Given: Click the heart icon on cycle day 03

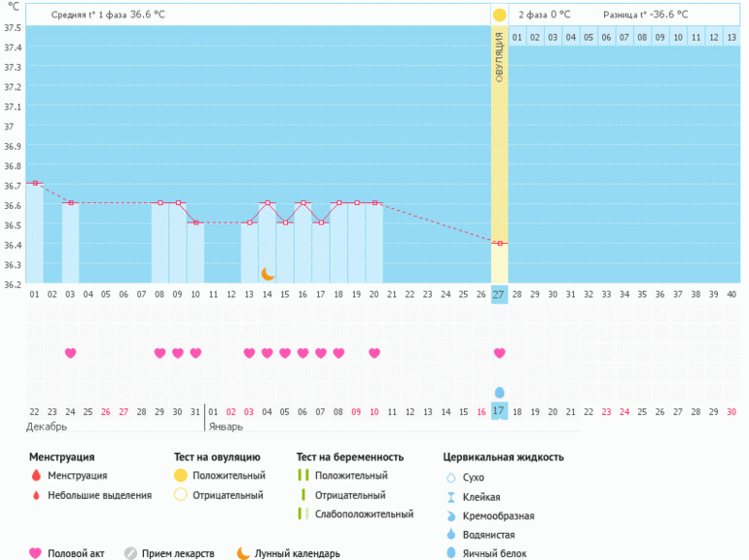Looking at the screenshot, I should (x=70, y=353).
